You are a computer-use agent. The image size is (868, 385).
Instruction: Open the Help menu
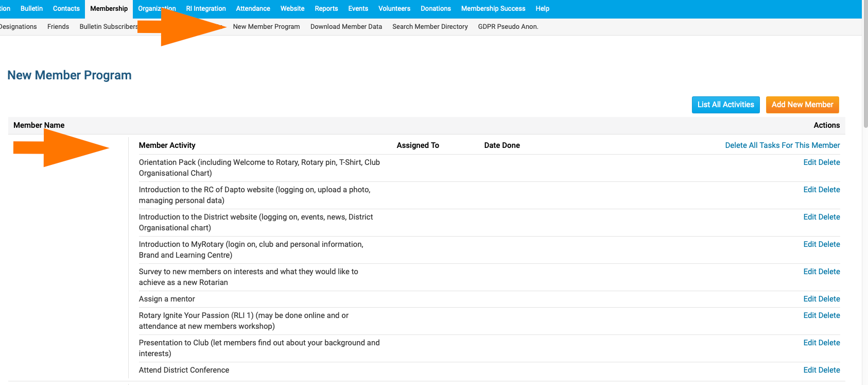[542, 9]
